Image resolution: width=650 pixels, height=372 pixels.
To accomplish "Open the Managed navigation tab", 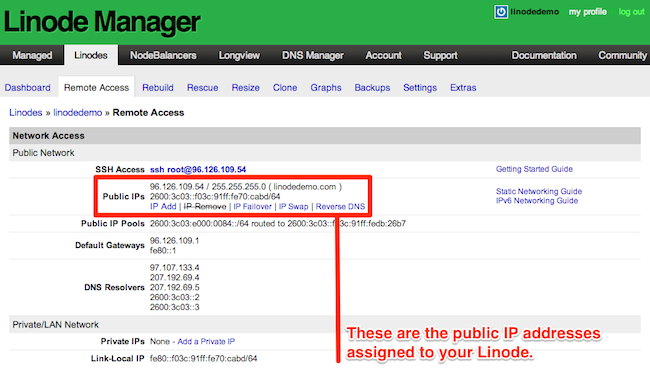I will click(x=32, y=55).
